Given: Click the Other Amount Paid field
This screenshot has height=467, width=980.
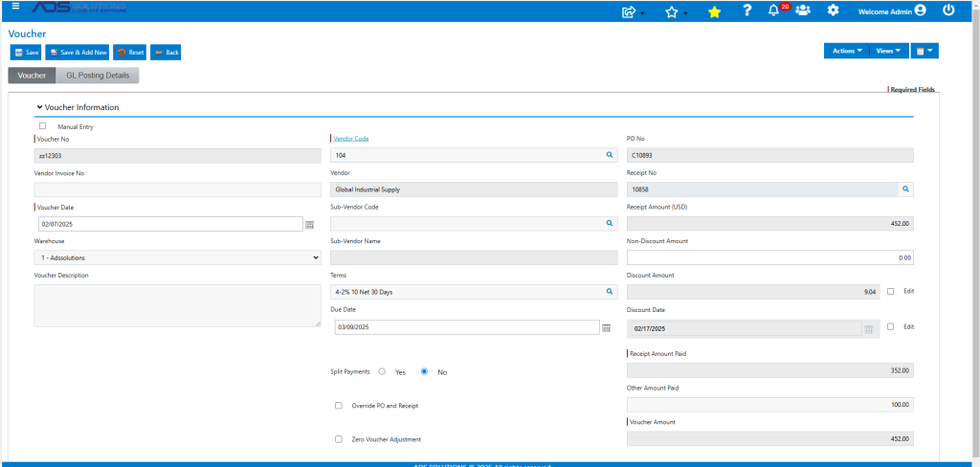Looking at the screenshot, I should [770, 405].
